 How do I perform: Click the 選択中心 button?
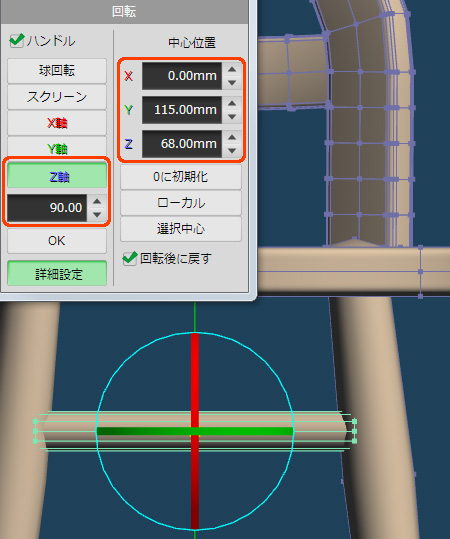coord(181,229)
